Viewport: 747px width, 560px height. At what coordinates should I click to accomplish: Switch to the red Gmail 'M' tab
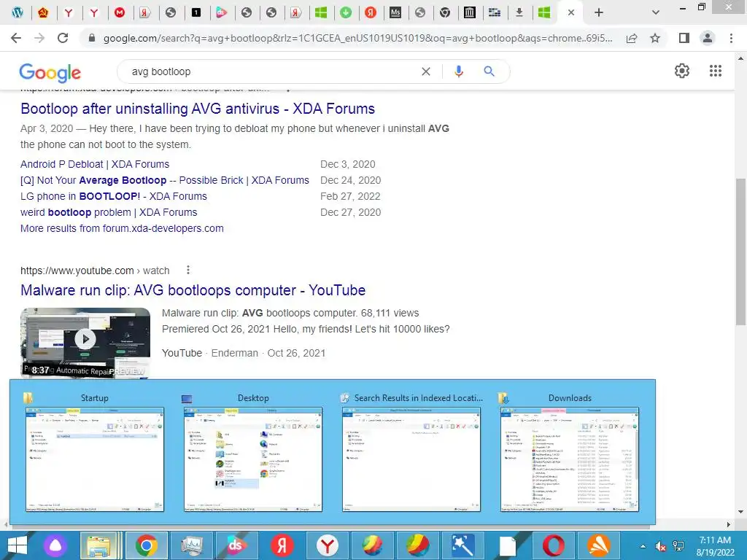(119, 12)
